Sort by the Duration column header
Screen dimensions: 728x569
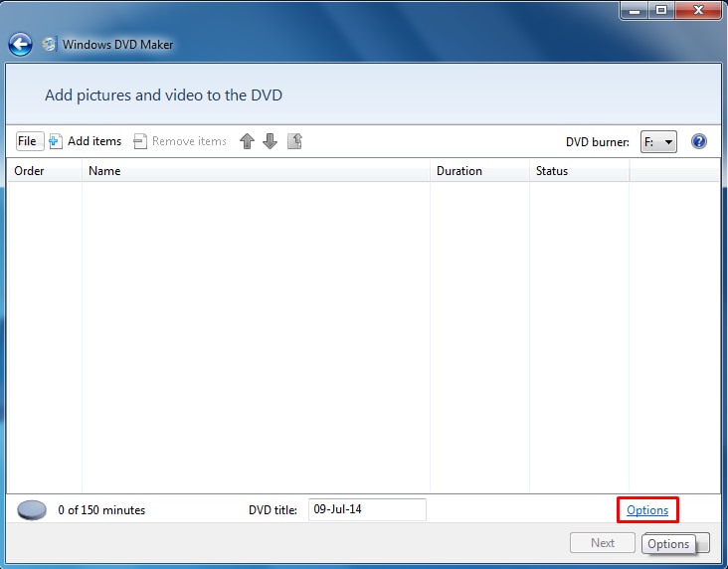point(479,171)
